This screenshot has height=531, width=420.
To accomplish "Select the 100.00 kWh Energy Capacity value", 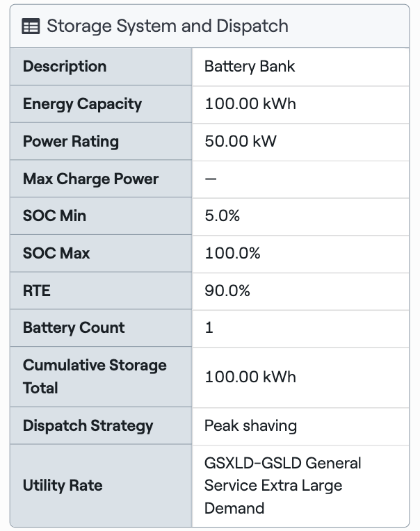I will [250, 104].
